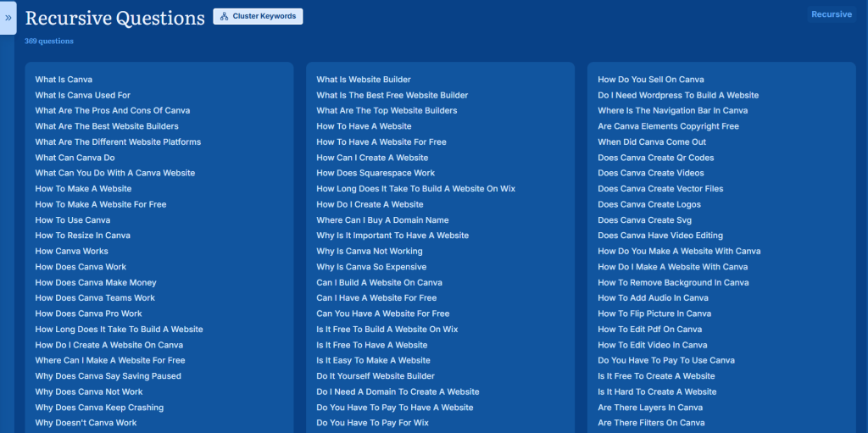Click 'How To Edit Pdf On Canva'
This screenshot has height=433, width=868.
[x=650, y=330]
